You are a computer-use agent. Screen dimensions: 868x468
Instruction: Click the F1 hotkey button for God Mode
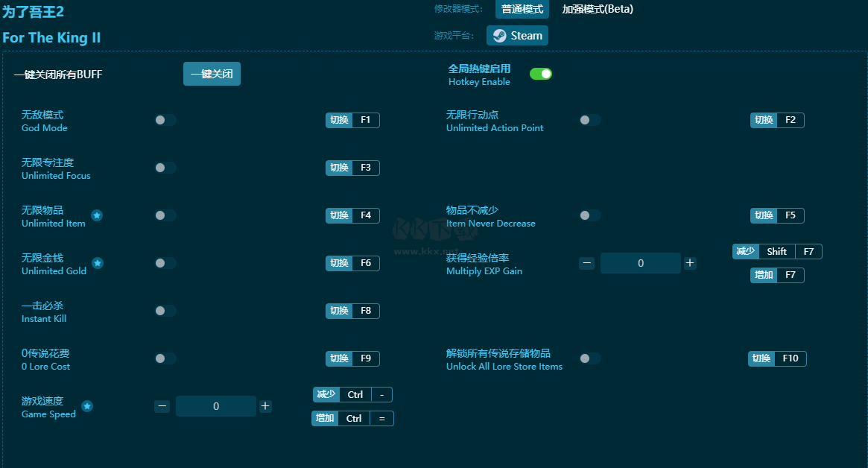click(x=352, y=120)
